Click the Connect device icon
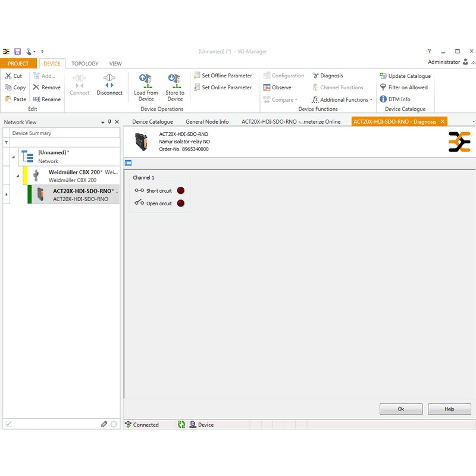The height and width of the screenshot is (476, 476). click(80, 81)
